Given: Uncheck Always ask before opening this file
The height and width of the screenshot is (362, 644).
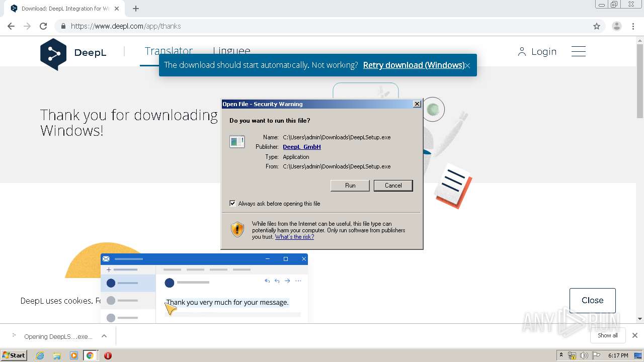Looking at the screenshot, I should pos(232,204).
